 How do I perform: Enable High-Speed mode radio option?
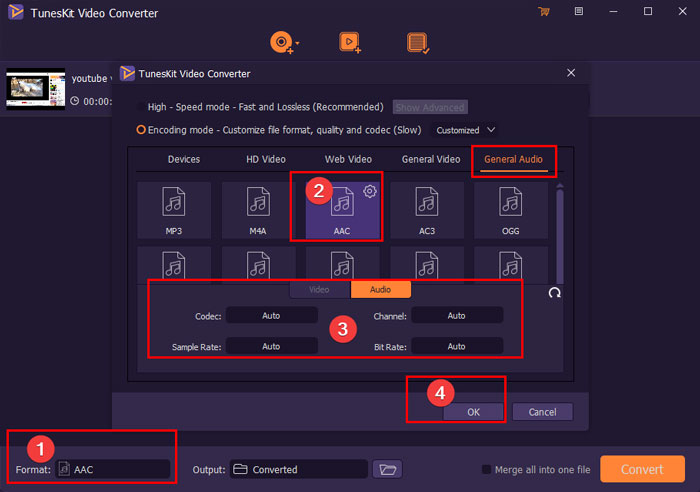(141, 107)
